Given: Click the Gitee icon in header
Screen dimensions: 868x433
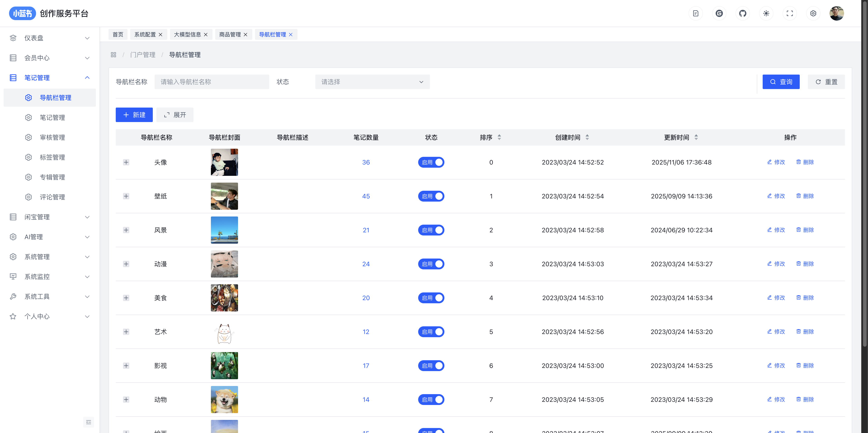Looking at the screenshot, I should click(719, 14).
